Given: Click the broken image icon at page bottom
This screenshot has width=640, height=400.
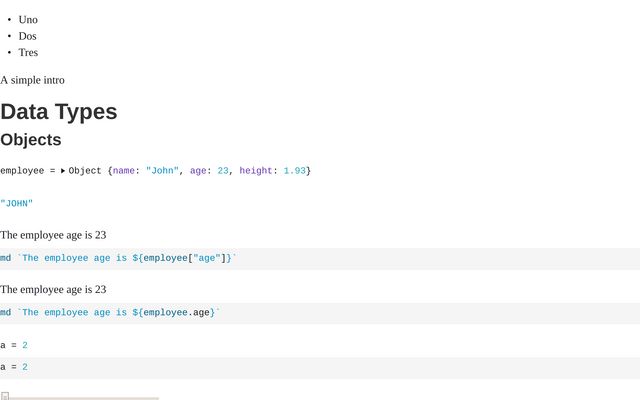Looking at the screenshot, I should [4, 396].
